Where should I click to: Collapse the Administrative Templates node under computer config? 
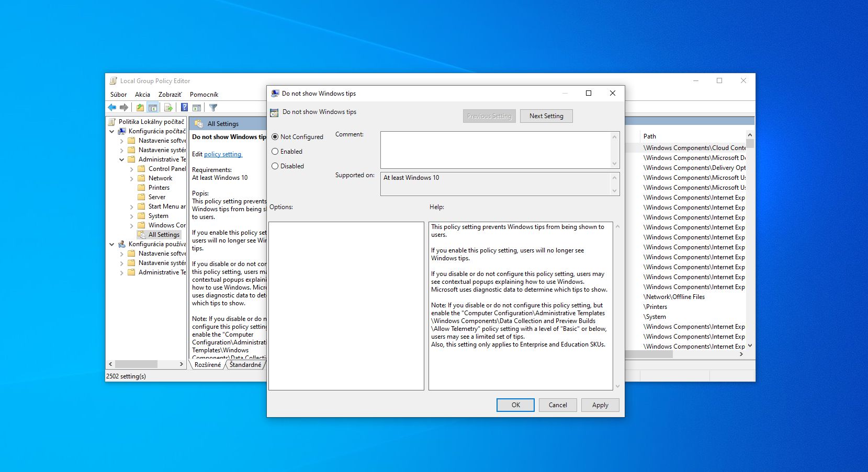tap(121, 159)
